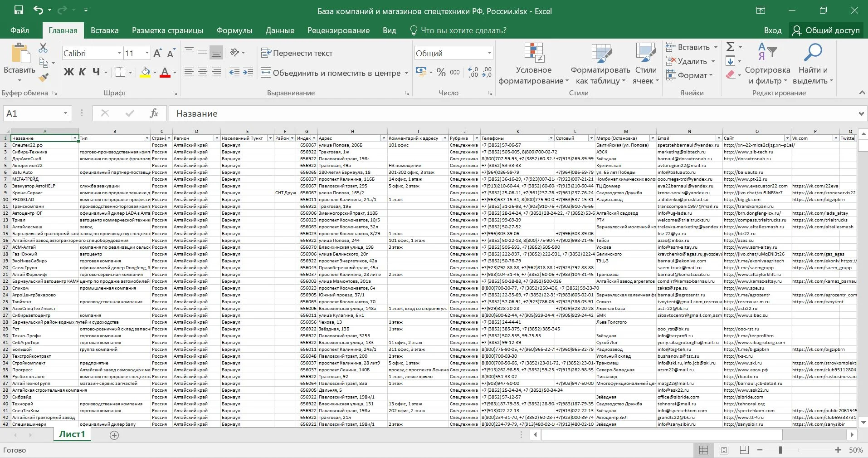This screenshot has width=868, height=458.
Task: Switch to the Вставка tab
Action: click(104, 30)
